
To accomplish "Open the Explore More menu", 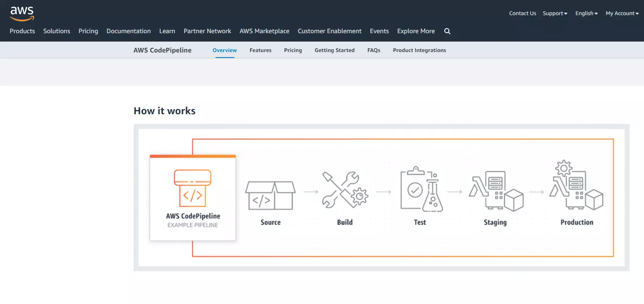I will point(416,31).
